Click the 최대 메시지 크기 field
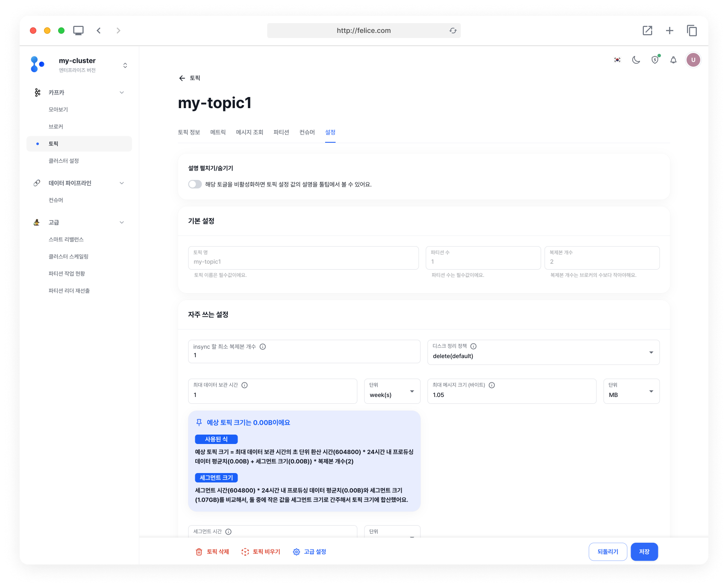Screen dimensions: 728x588 [512, 391]
